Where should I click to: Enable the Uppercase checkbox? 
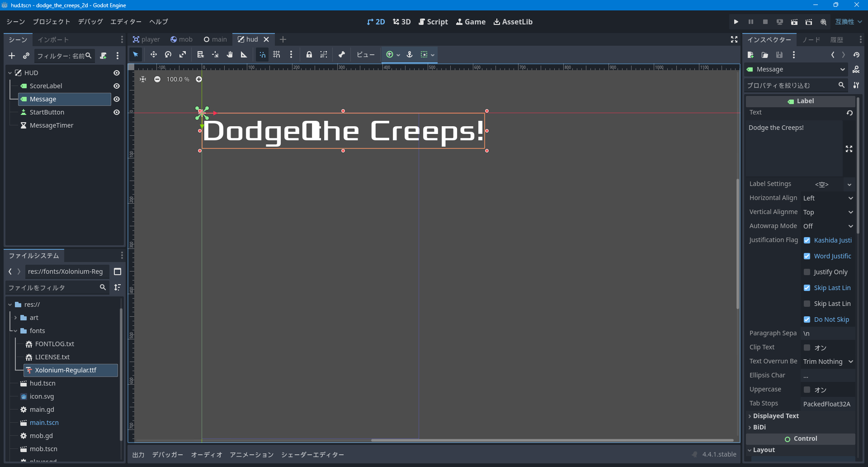tap(807, 390)
